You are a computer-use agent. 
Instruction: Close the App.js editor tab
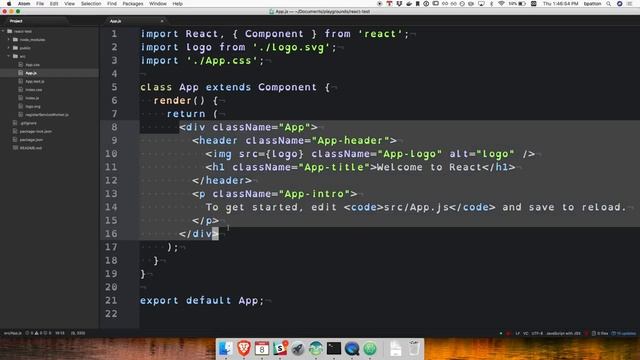point(162,21)
